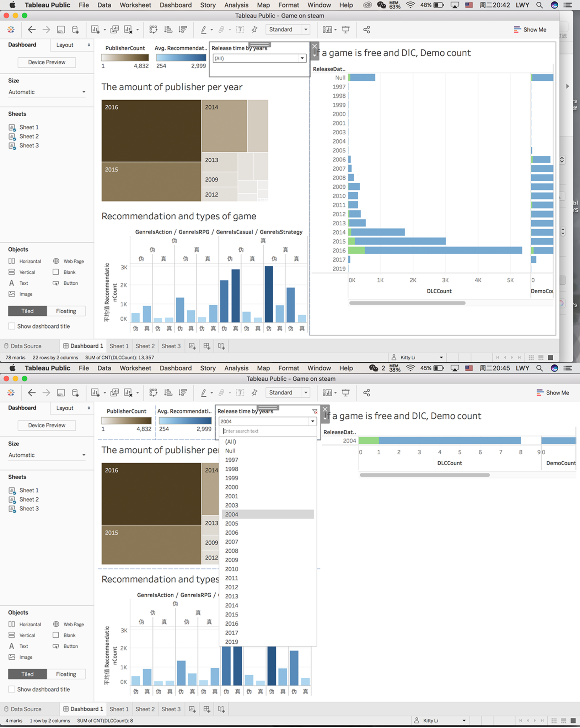The image size is (580, 728).
Task: Click PublisherCount brown color legend gradient in upper window
Action: click(125, 58)
